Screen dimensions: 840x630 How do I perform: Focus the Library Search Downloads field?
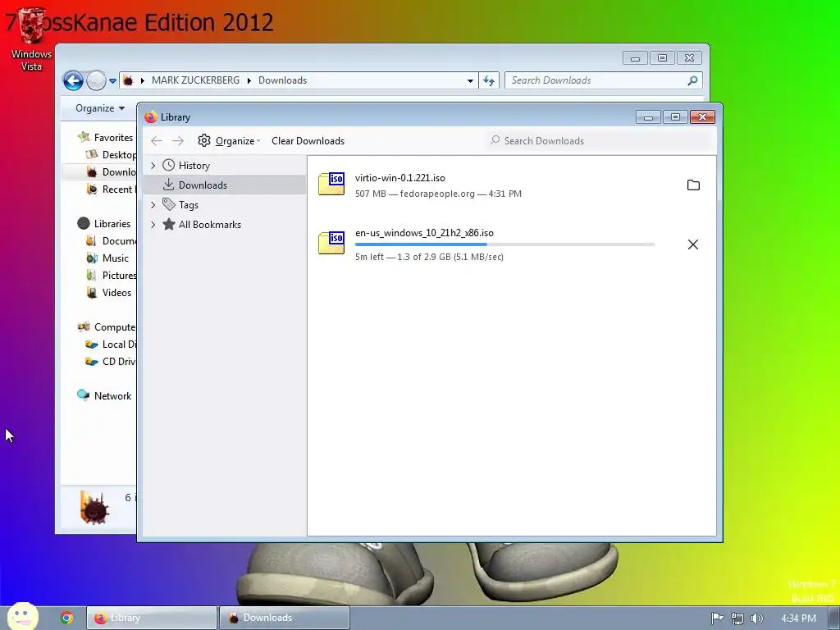click(600, 141)
